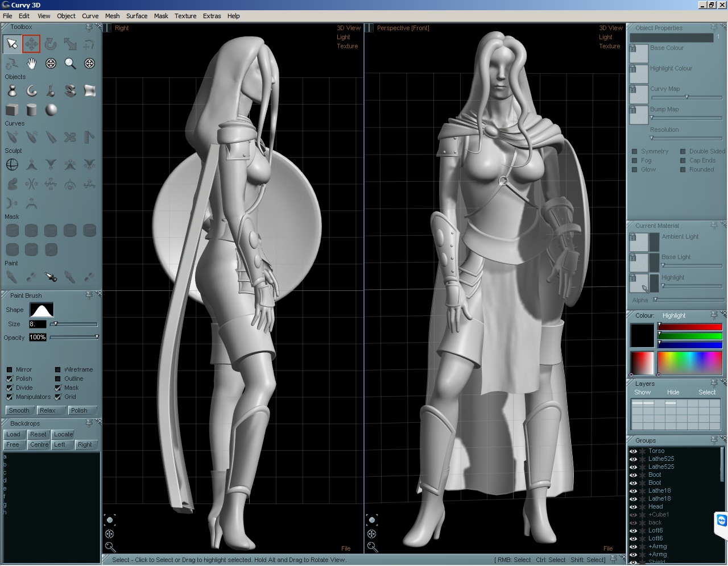The image size is (728, 566).
Task: Select the Lathe object creation tool
Action: tap(12, 90)
